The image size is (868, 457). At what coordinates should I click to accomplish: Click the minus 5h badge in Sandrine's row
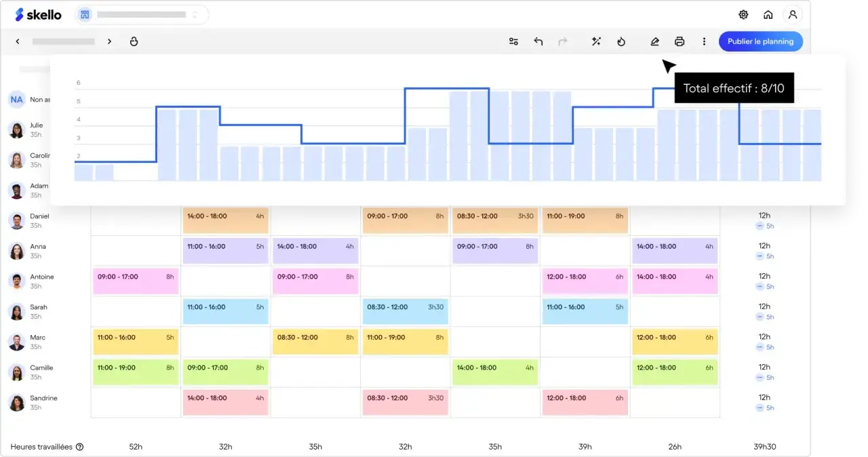(765, 408)
